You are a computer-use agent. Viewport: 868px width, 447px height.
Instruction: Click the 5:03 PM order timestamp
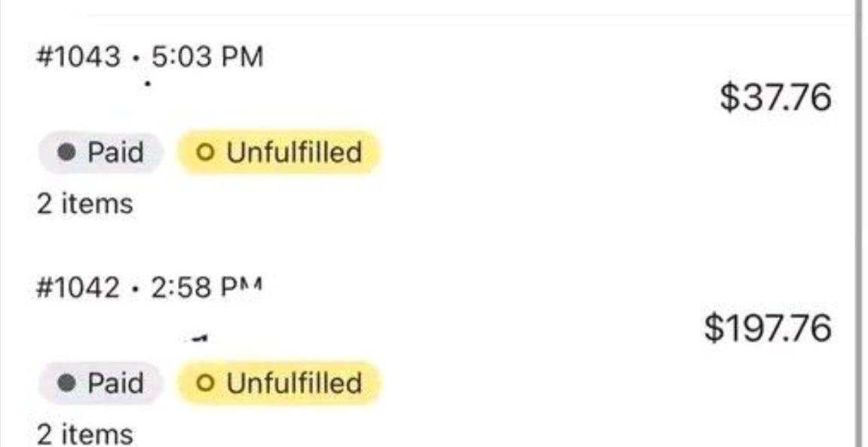pyautogui.click(x=207, y=57)
